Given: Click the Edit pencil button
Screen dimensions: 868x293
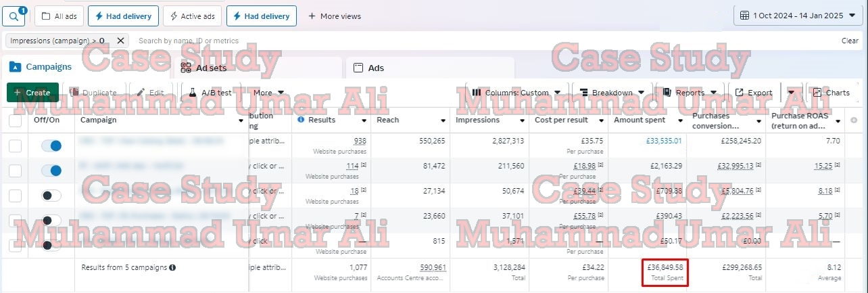Looking at the screenshot, I should click(150, 93).
